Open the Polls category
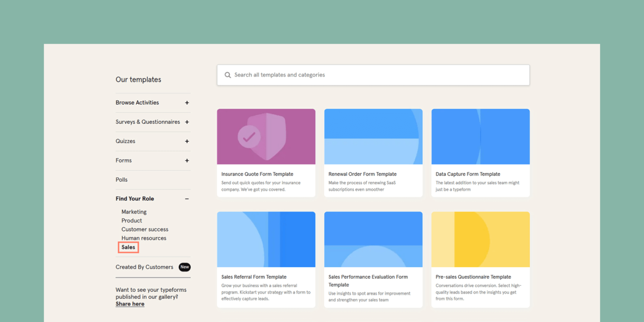Viewport: 644px width, 322px height. [x=122, y=179]
